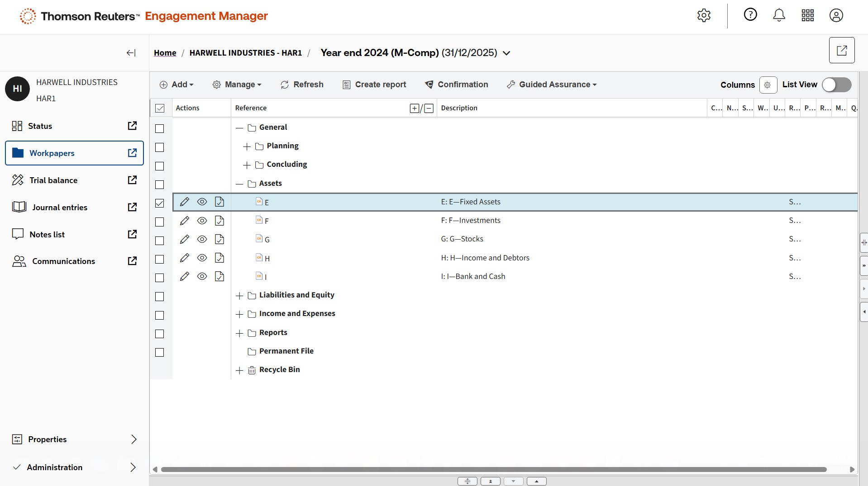The width and height of the screenshot is (868, 486).
Task: Open the settings gear in header
Action: pyautogui.click(x=704, y=15)
